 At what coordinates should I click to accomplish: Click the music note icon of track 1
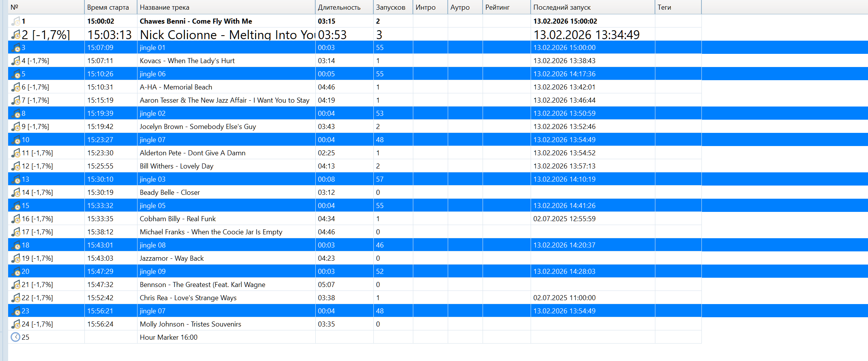(15, 21)
